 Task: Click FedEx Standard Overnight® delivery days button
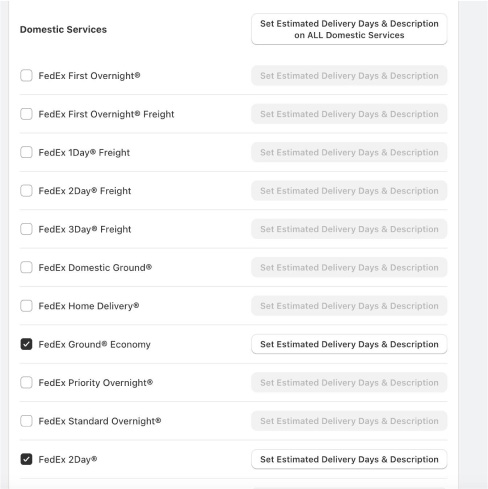[349, 421]
